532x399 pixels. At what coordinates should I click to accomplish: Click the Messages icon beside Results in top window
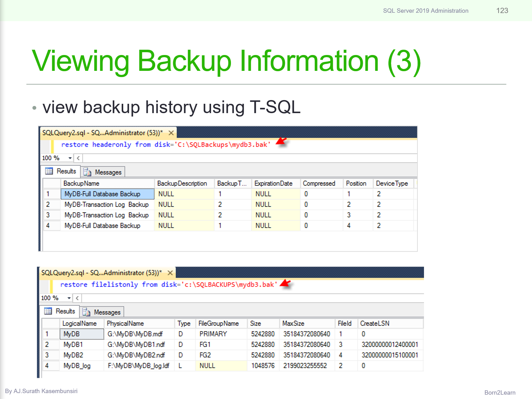(87, 172)
